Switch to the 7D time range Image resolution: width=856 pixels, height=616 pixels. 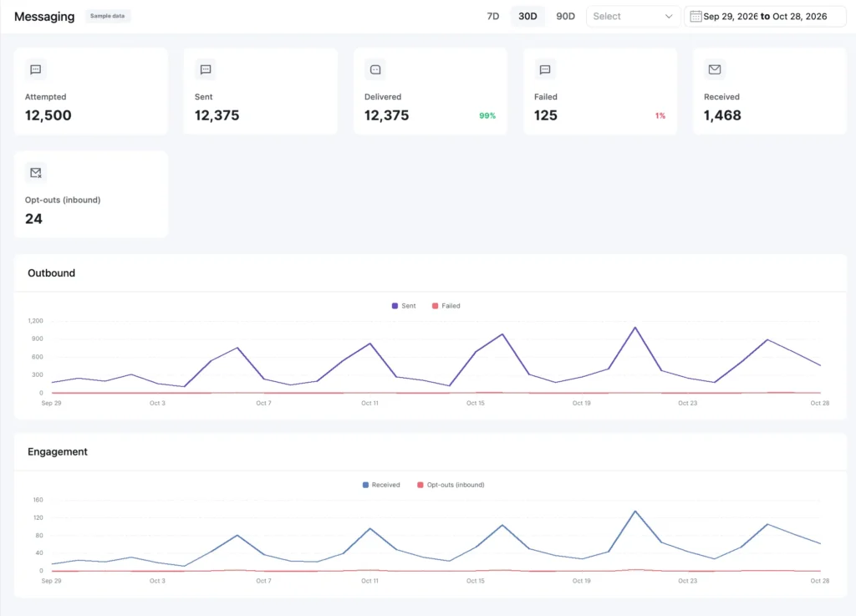click(493, 17)
